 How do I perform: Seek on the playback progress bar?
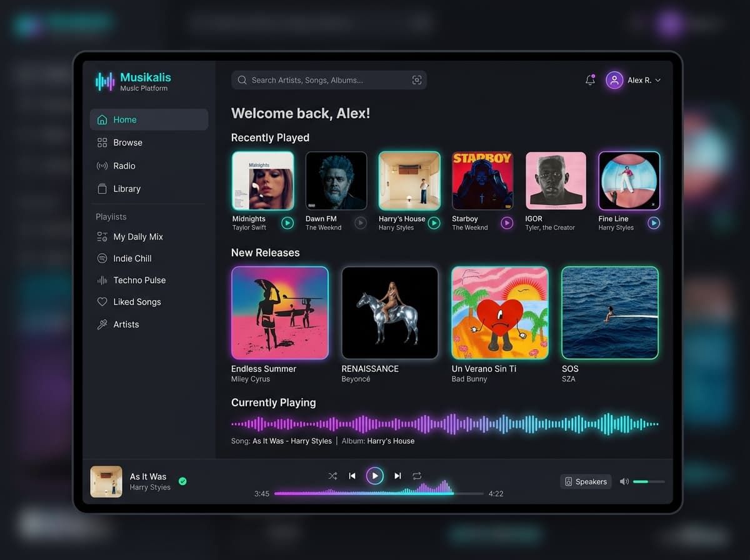(379, 494)
